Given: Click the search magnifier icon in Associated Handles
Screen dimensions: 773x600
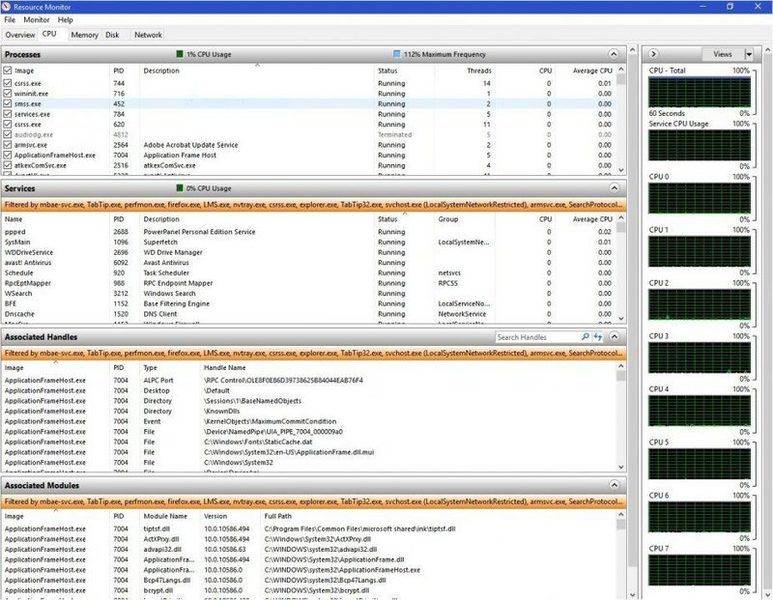Looking at the screenshot, I should pyautogui.click(x=585, y=337).
